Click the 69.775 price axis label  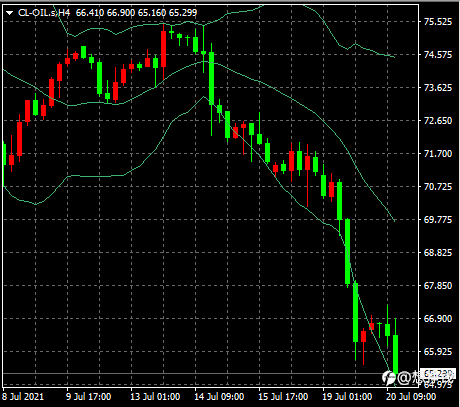(x=438, y=220)
